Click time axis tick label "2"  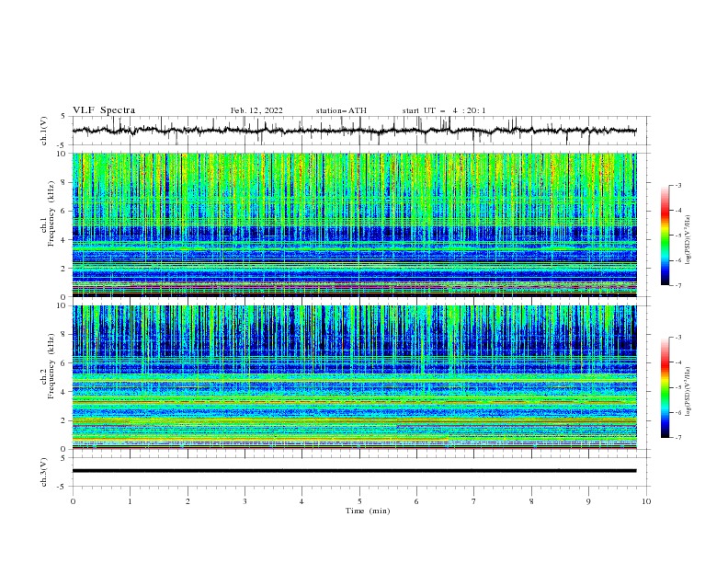[188, 501]
